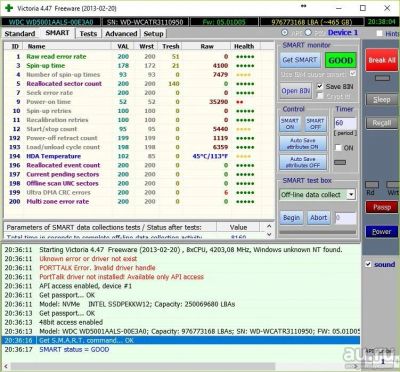The width and height of the screenshot is (400, 372).
Task: Click the Get SMART button
Action: pyautogui.click(x=300, y=60)
